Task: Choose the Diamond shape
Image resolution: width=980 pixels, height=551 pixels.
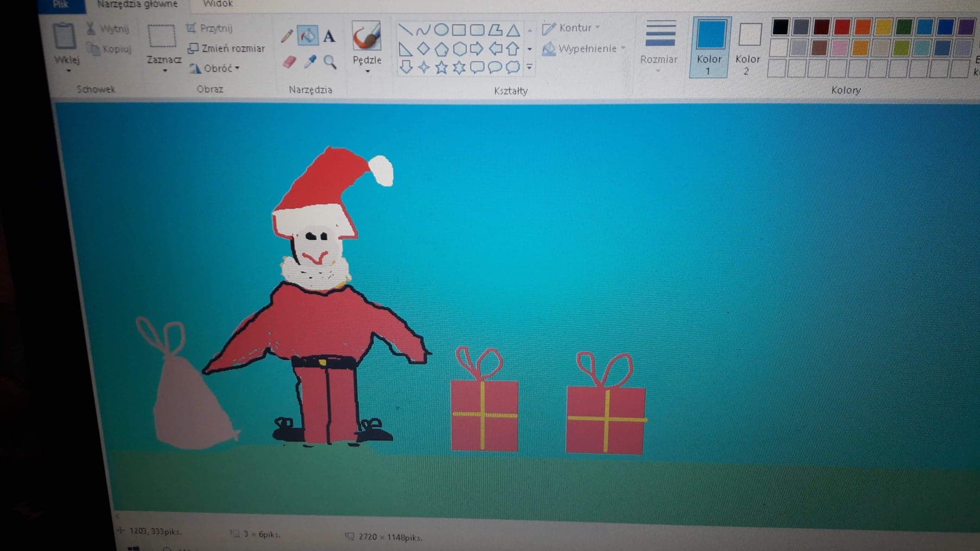Action: coord(423,49)
